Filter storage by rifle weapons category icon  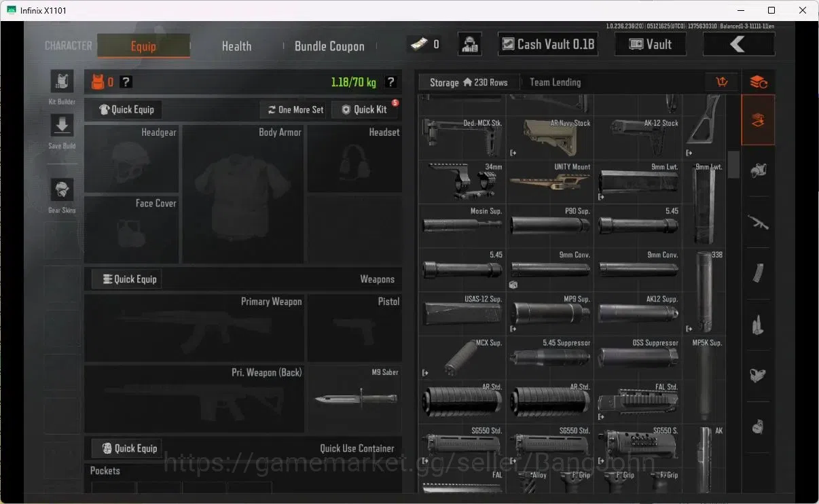coord(758,222)
